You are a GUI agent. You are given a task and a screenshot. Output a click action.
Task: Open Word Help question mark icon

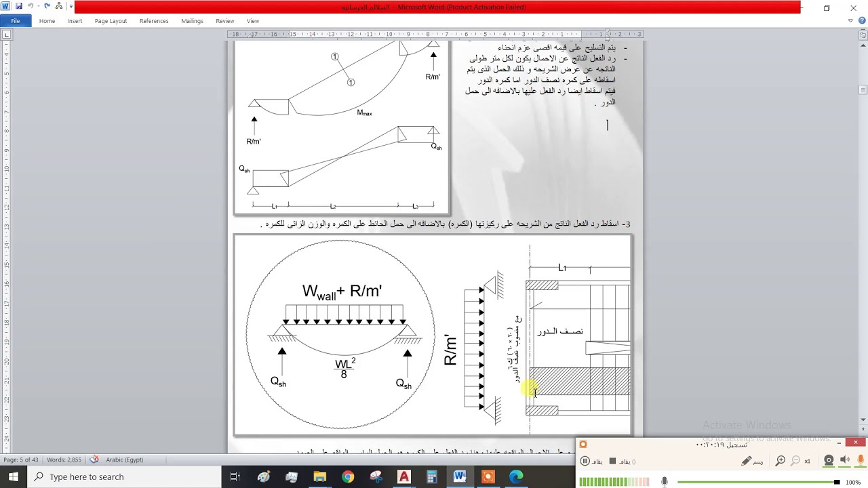861,21
